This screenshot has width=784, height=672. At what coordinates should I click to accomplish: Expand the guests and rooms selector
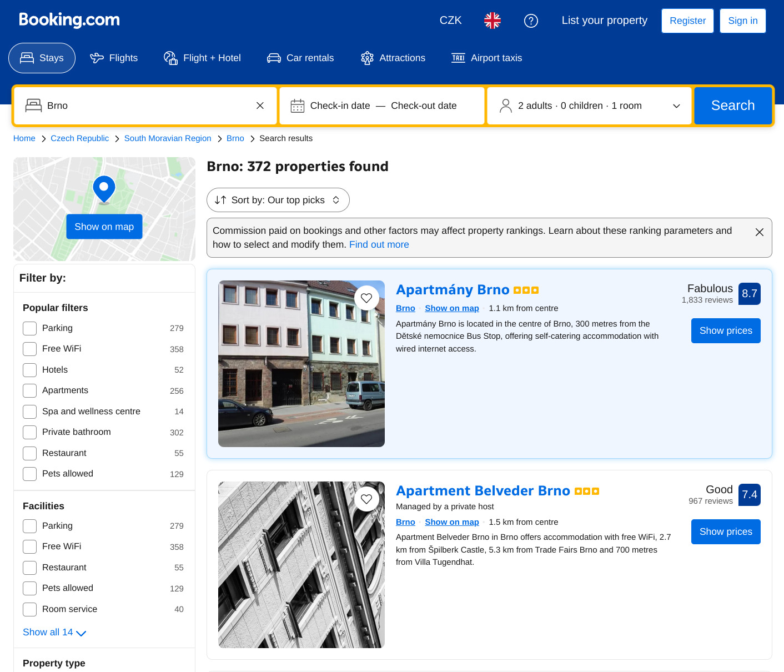(589, 106)
